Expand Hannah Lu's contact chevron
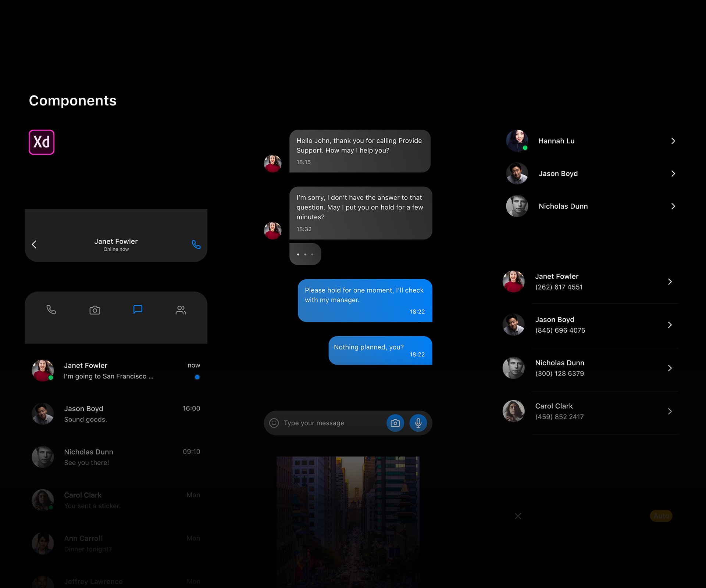 (673, 141)
